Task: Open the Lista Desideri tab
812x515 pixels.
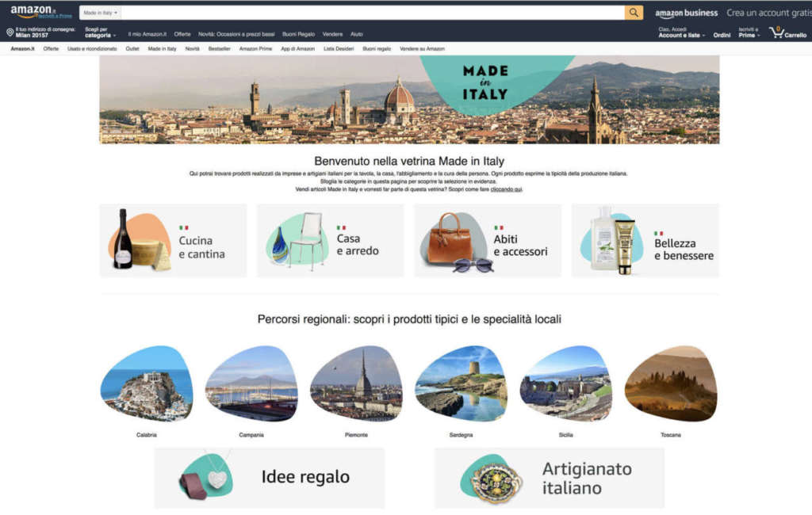Action: pyautogui.click(x=339, y=48)
